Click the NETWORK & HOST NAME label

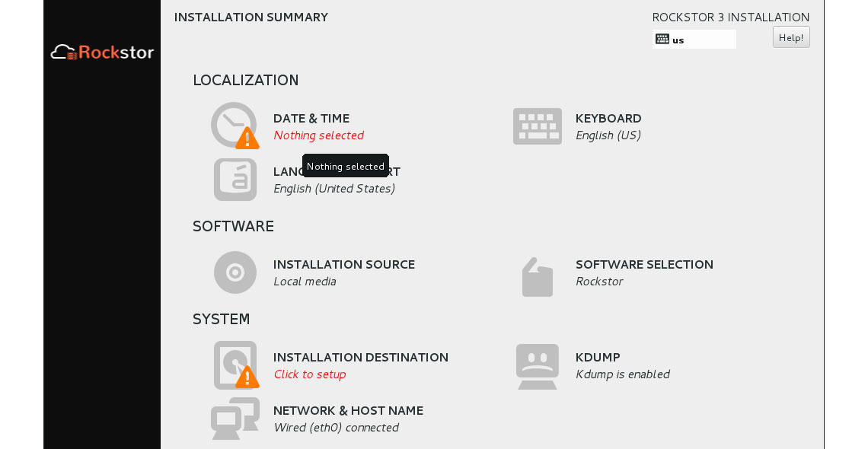coord(348,411)
